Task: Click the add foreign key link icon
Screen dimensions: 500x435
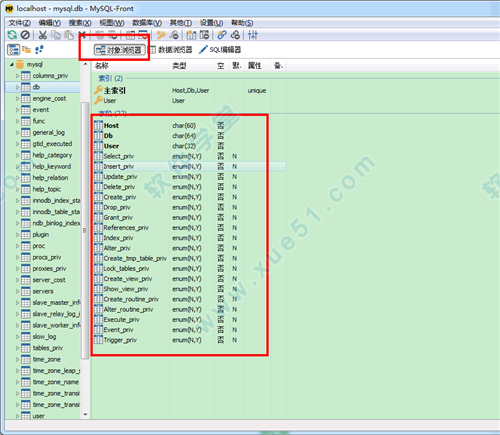Action: coord(222,35)
